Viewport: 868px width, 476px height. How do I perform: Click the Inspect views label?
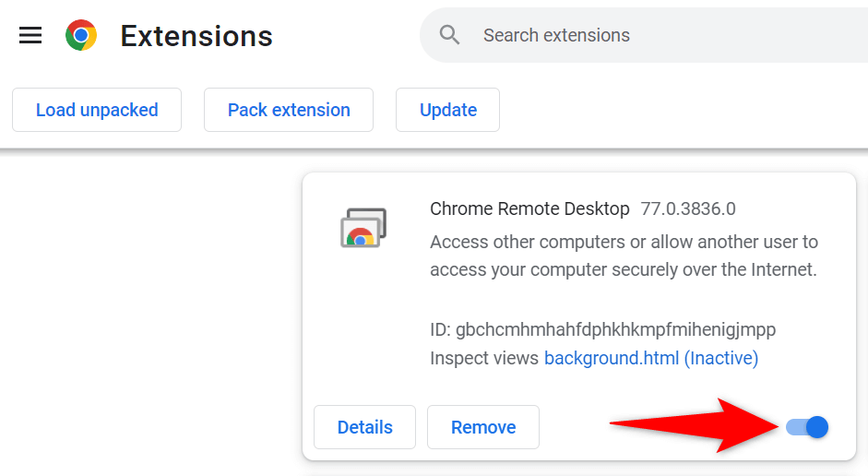[x=484, y=358]
